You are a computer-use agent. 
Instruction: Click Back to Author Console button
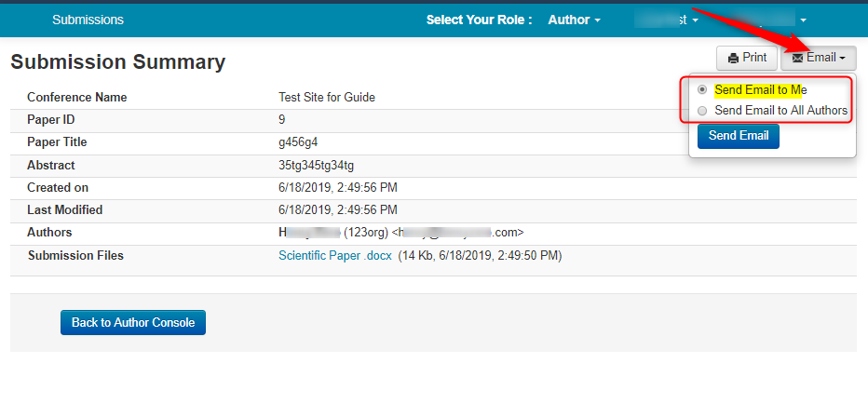[133, 322]
